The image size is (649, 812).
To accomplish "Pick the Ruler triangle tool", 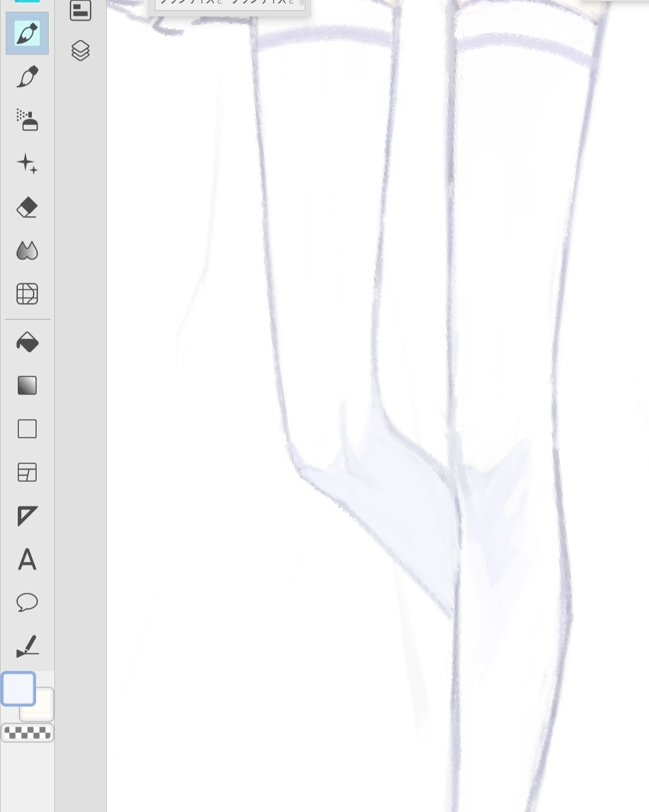I will [x=27, y=516].
